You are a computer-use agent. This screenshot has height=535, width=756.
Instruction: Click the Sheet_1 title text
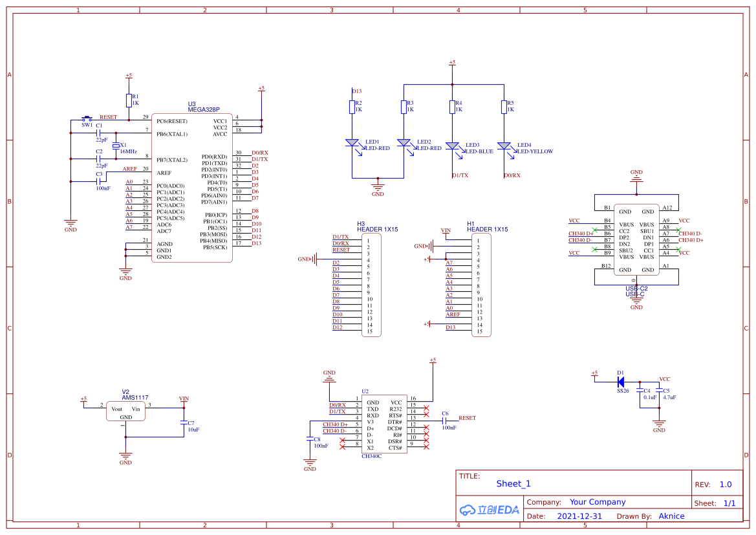point(513,484)
